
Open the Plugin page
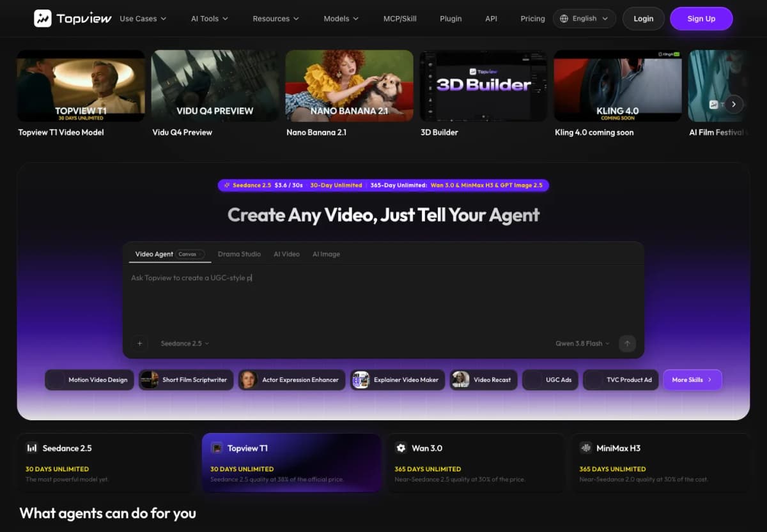tap(451, 19)
